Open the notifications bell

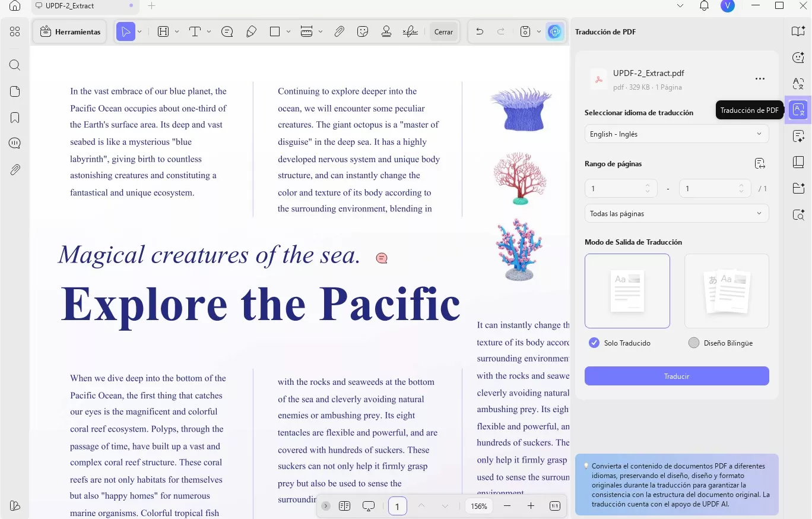704,6
